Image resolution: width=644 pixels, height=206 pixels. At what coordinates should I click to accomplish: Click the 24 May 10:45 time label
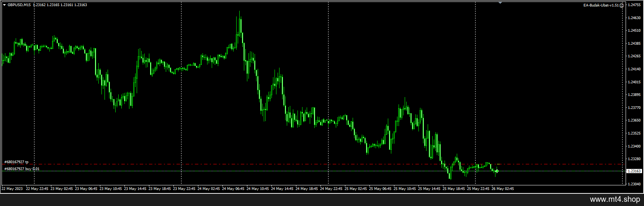(258, 189)
